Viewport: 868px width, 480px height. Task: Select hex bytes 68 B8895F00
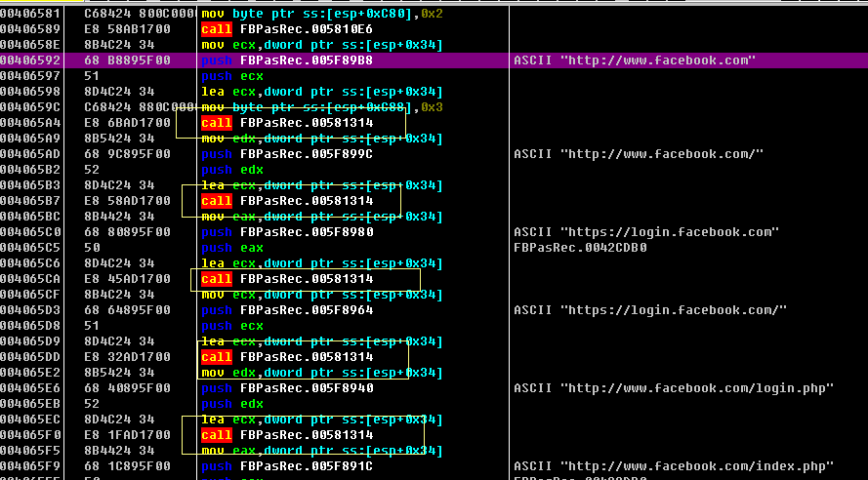pos(127,60)
